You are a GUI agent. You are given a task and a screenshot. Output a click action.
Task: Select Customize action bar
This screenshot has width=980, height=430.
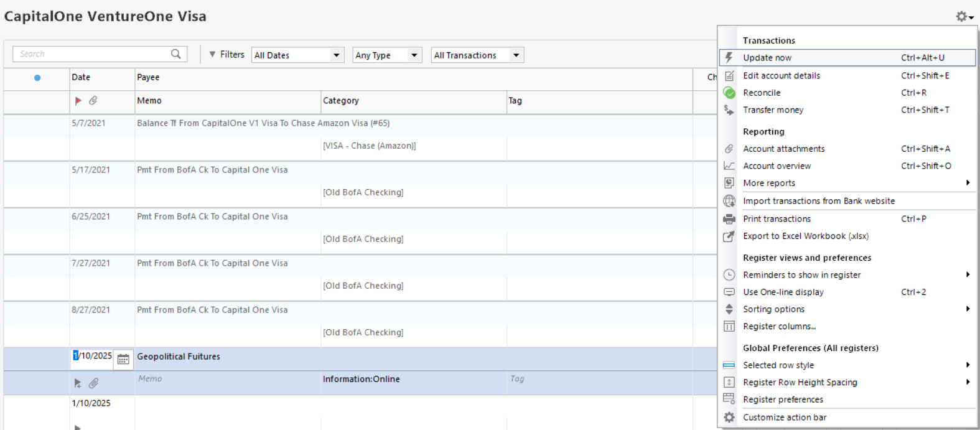click(x=847, y=418)
